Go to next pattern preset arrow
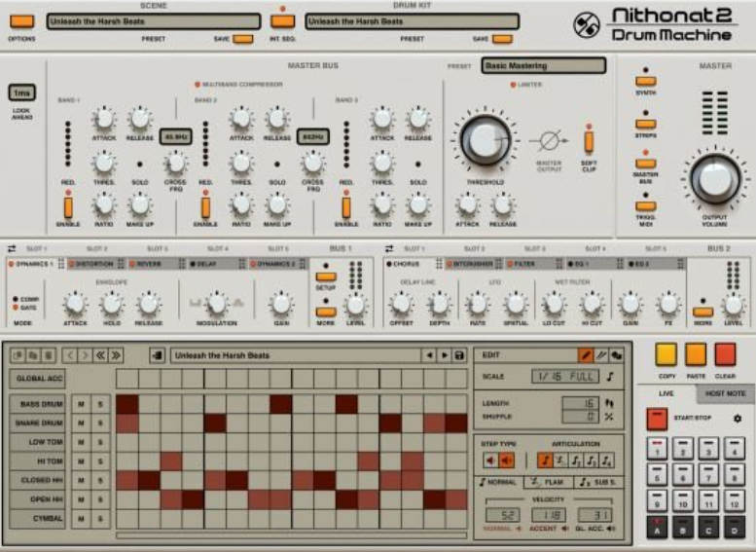 [444, 355]
